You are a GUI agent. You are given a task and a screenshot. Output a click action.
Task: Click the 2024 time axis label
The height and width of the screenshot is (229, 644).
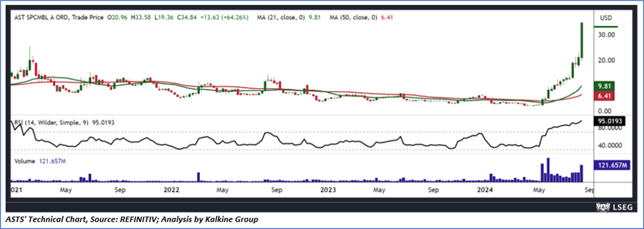click(485, 190)
